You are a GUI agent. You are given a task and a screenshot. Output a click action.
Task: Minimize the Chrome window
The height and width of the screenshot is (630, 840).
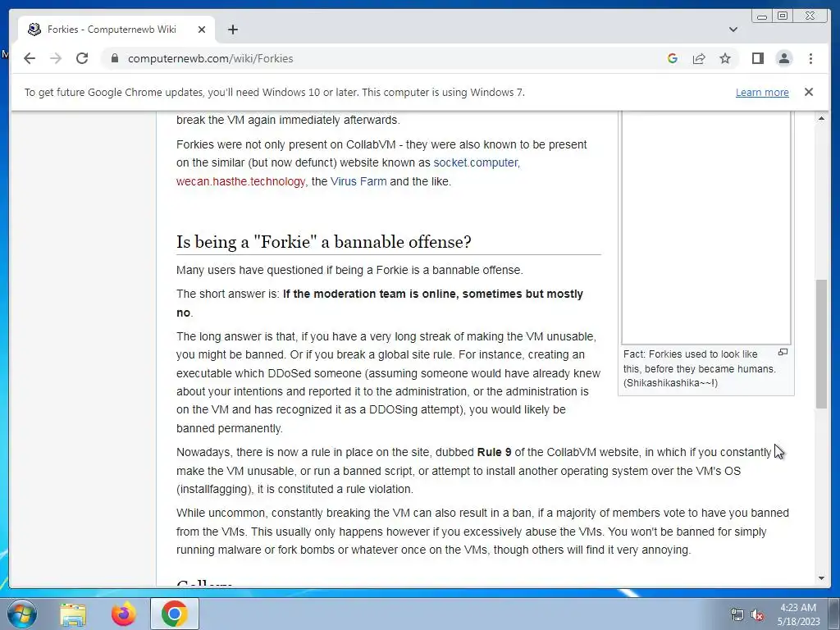pos(762,16)
